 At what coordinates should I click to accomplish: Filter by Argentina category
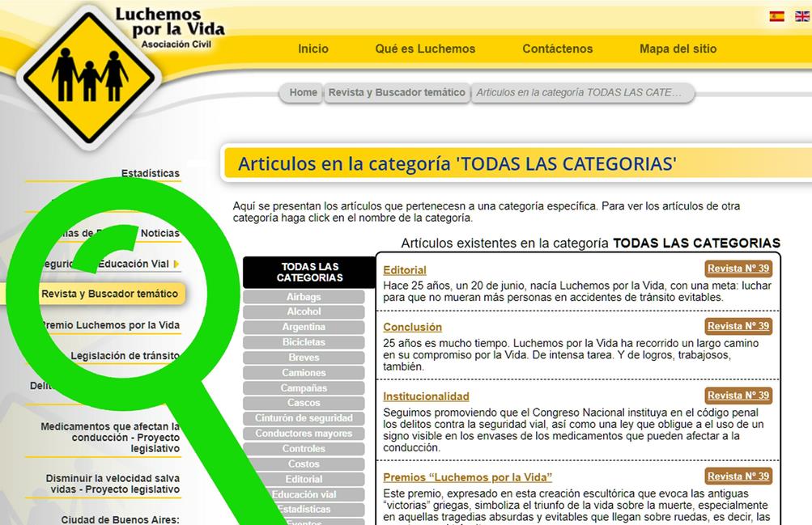(x=304, y=327)
